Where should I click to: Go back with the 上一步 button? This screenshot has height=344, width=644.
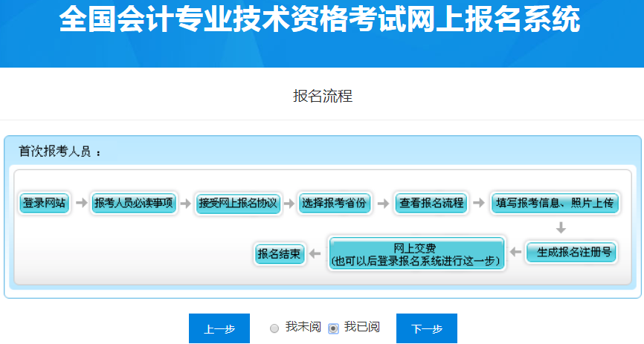pyautogui.click(x=219, y=328)
